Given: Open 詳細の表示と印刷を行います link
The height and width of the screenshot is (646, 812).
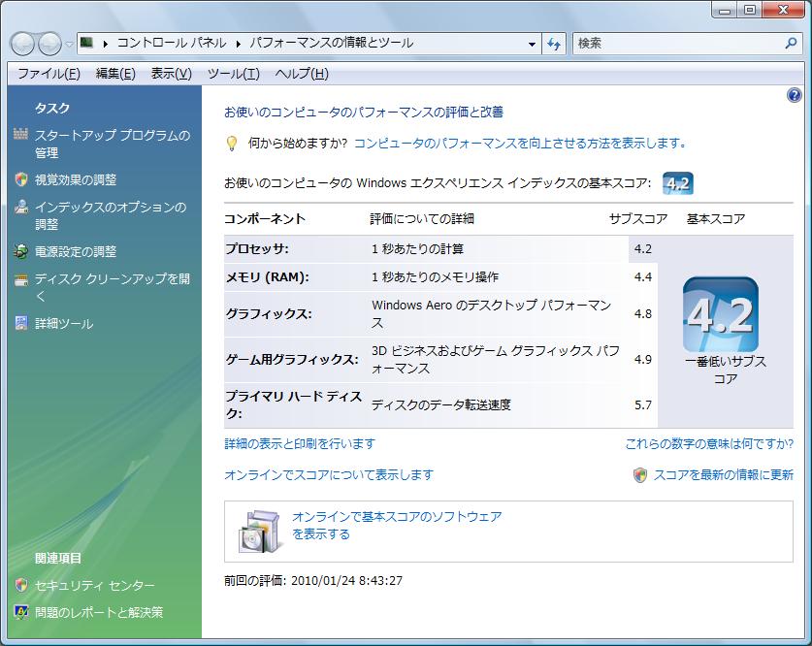Looking at the screenshot, I should click(300, 443).
